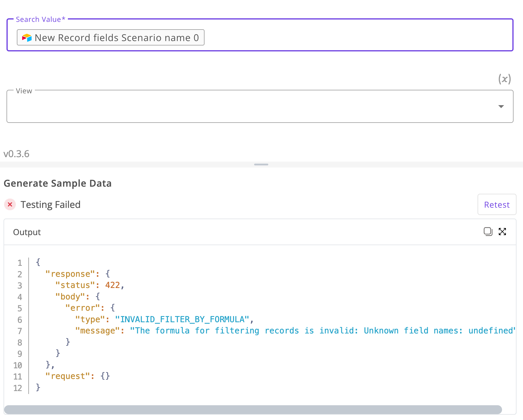Click the Output panel title
This screenshot has height=420, width=523.
tap(27, 232)
